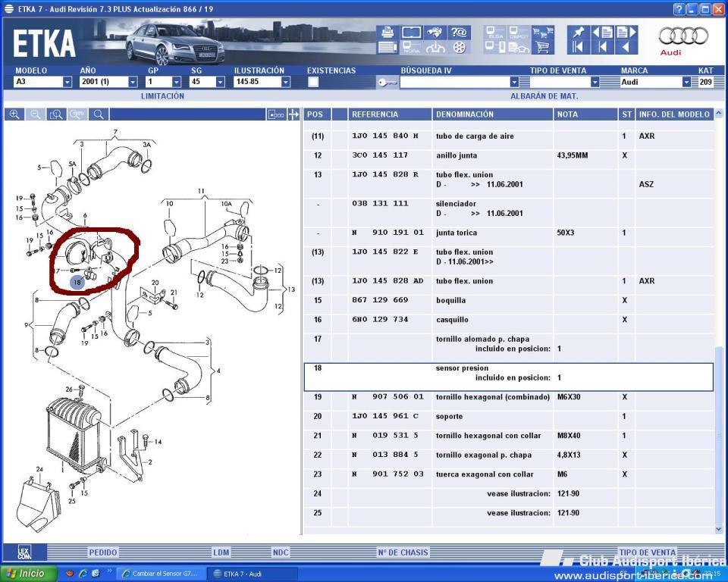Select the row 18 'sensor presion'
This screenshot has height=582, width=728.
tap(508, 377)
